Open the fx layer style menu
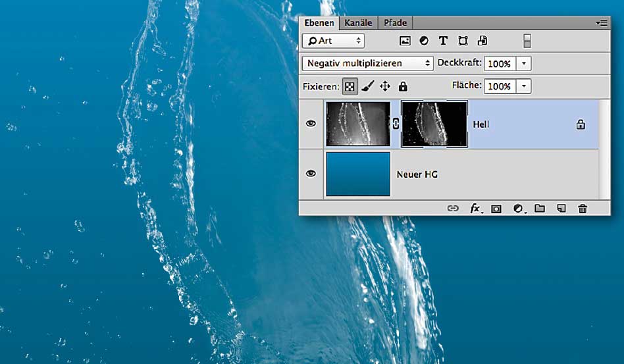Viewport: 624px width, 364px height. 475,209
